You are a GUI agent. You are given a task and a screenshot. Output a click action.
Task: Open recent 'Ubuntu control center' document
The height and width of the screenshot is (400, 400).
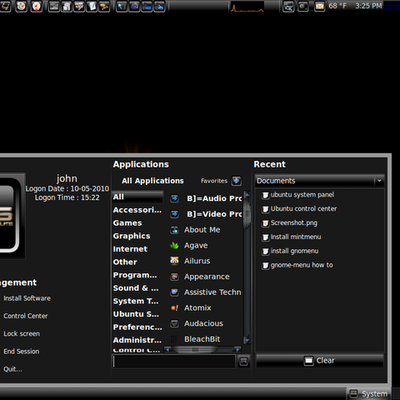click(299, 209)
